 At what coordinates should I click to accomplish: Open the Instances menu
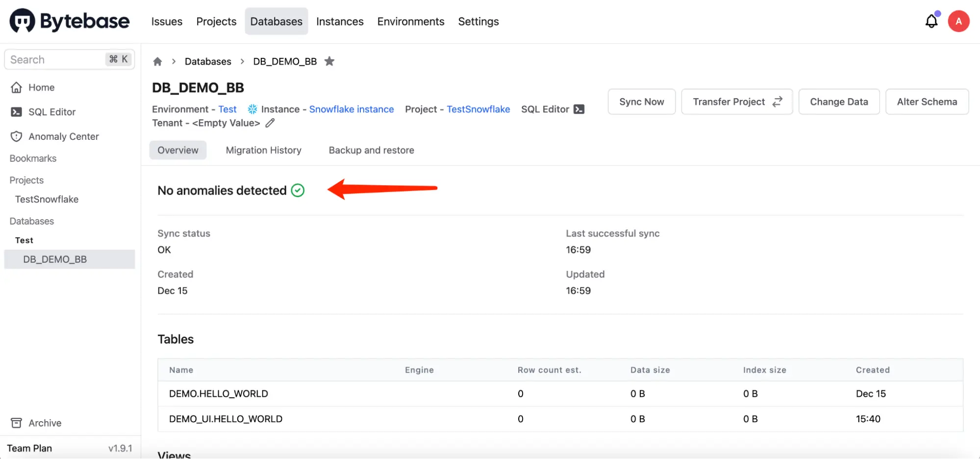click(x=340, y=22)
